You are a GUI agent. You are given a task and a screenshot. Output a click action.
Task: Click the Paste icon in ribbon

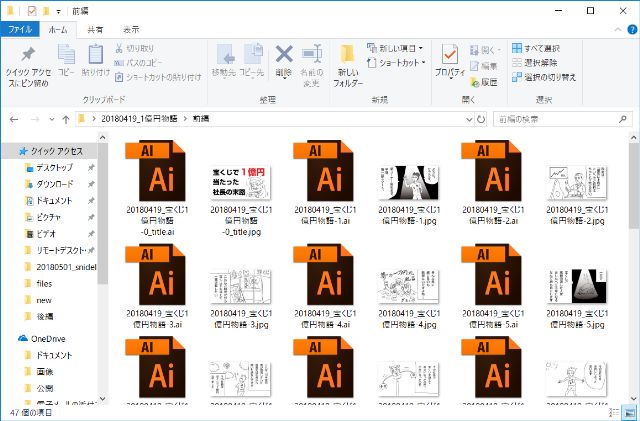pyautogui.click(x=95, y=55)
